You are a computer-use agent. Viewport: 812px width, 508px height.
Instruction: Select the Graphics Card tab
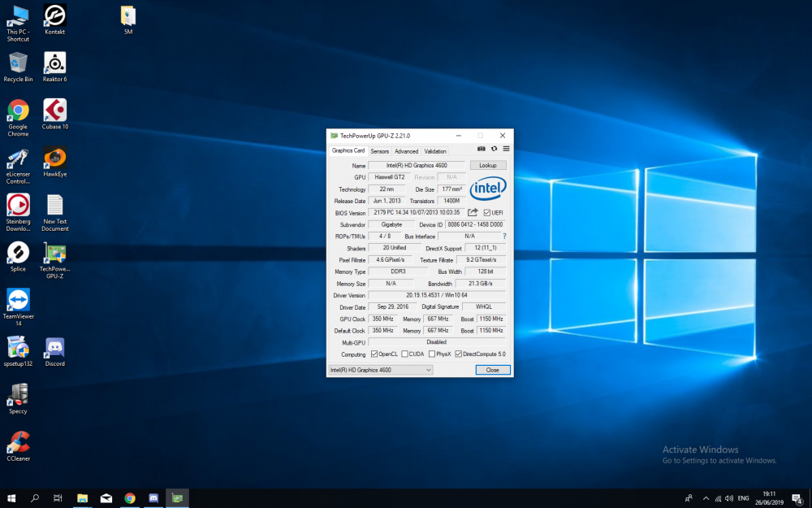pyautogui.click(x=348, y=150)
